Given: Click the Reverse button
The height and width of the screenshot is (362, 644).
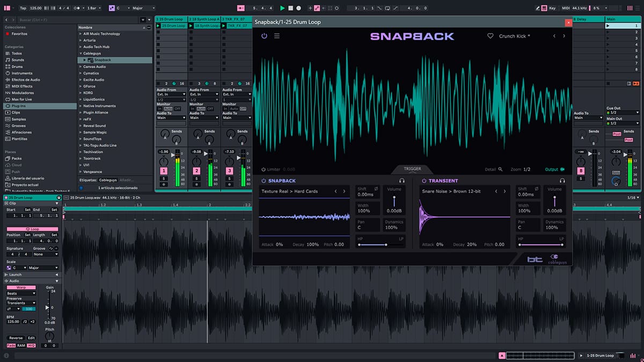Looking at the screenshot, I should click(x=16, y=338).
